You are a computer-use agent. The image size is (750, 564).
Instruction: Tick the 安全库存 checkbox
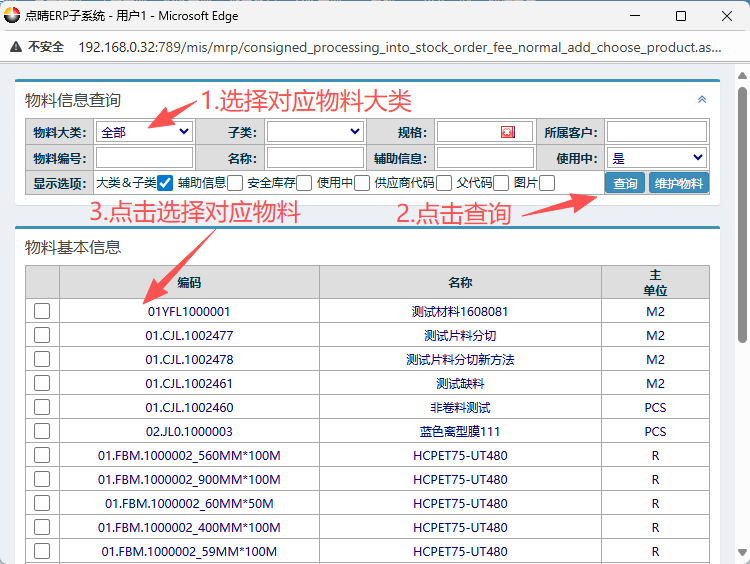point(304,183)
